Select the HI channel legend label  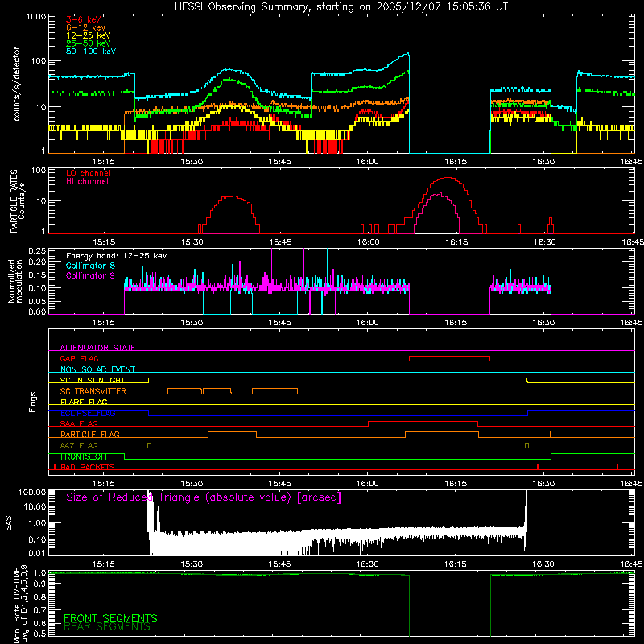coord(87,182)
